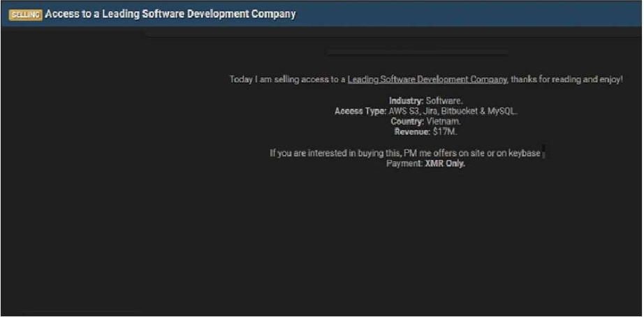Click the Vietnam country value
This screenshot has height=317, width=644.
[444, 121]
